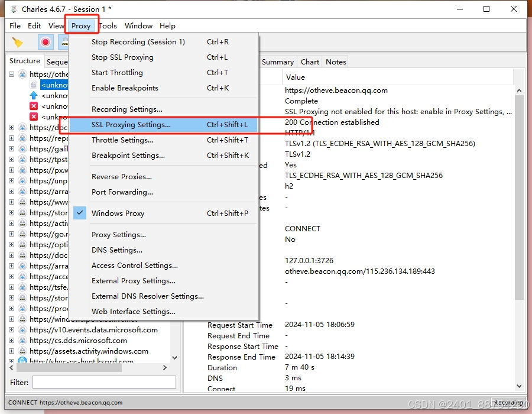Choose Stop SSL Proxying

(163, 57)
